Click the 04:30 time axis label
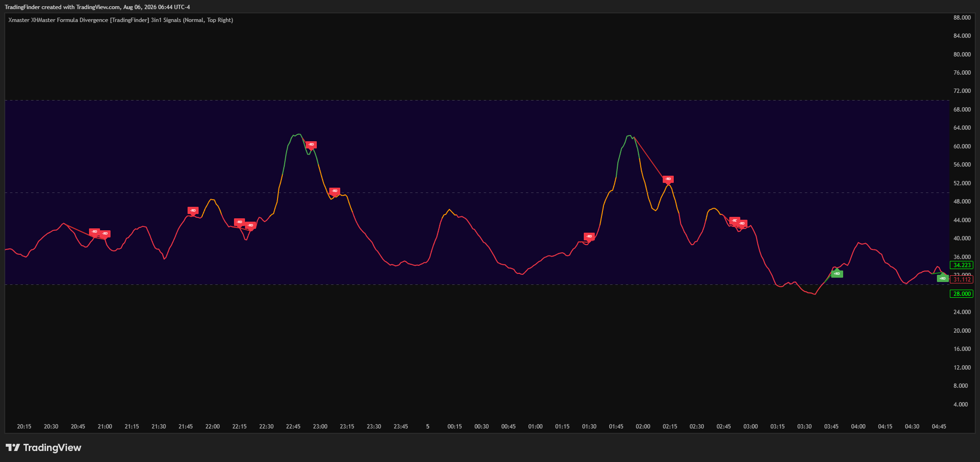Screen dimensions: 980x462 coord(912,427)
